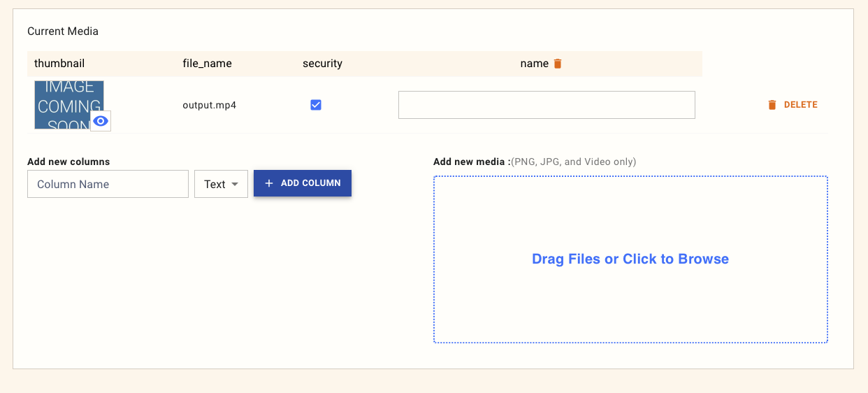Click the Drag Files or Click to Browse text
Image resolution: width=868 pixels, height=393 pixels.
tap(630, 259)
